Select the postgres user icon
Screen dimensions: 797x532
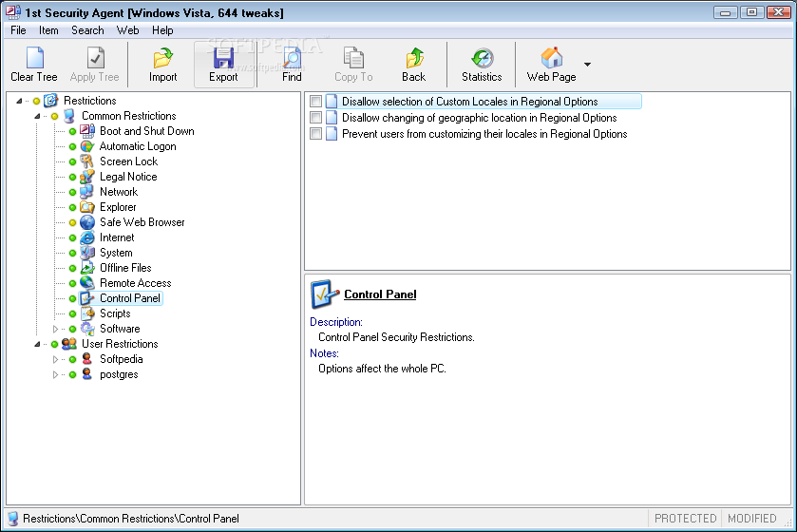tap(87, 374)
